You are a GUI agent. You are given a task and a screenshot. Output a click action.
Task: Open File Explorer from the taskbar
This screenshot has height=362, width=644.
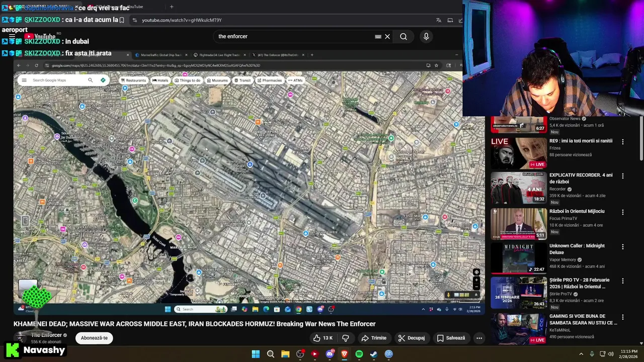tap(285, 354)
